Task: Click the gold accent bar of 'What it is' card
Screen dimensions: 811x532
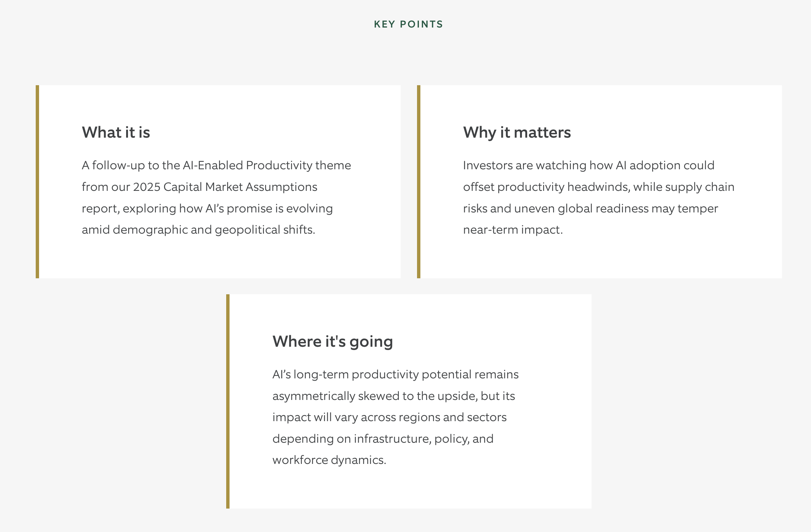Action: coord(37,182)
